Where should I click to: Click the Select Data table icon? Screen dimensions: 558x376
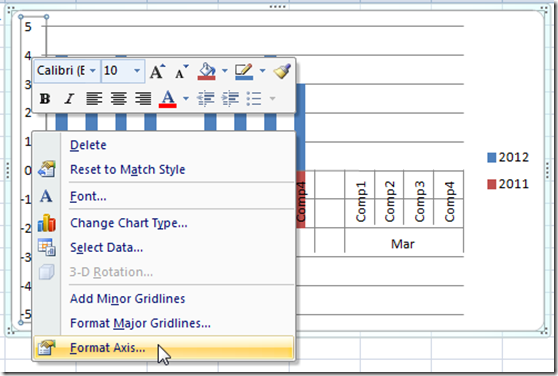click(x=47, y=247)
